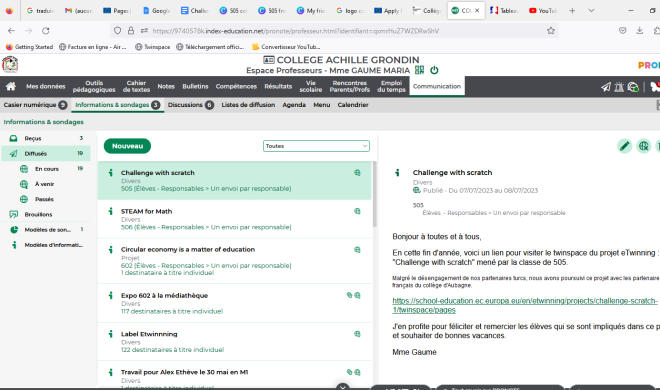Screen dimensions: 660x390
Task: Open Circular economy is a matter of education
Action: point(234,261)
